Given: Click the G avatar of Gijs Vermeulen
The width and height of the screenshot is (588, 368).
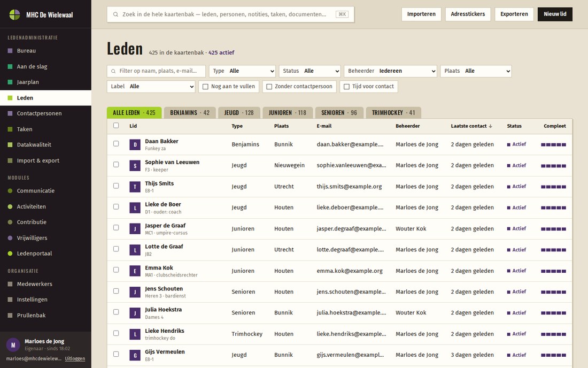Looking at the screenshot, I should (135, 355).
